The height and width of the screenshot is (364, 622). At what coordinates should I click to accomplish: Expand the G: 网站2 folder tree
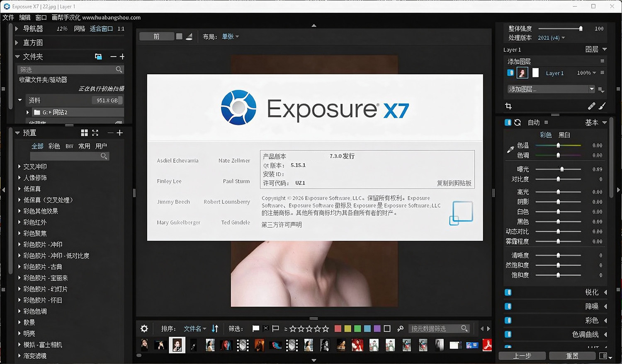[28, 112]
